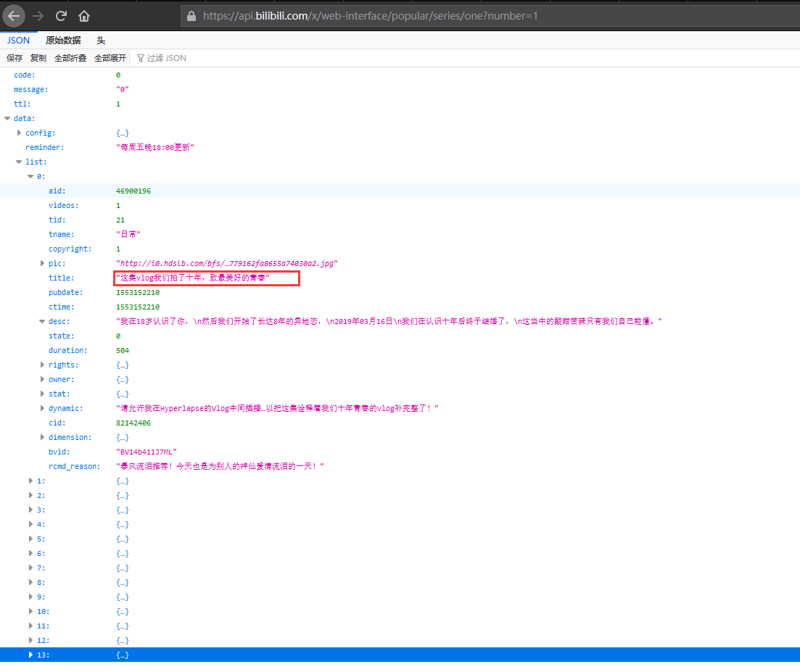800x672 pixels.
Task: Click the rcmd_reason string value
Action: [x=220, y=466]
